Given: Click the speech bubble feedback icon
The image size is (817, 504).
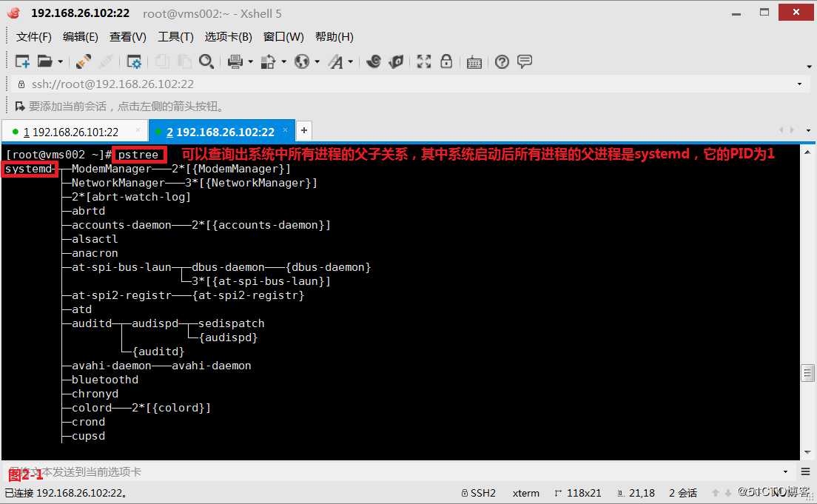Looking at the screenshot, I should pos(525,61).
